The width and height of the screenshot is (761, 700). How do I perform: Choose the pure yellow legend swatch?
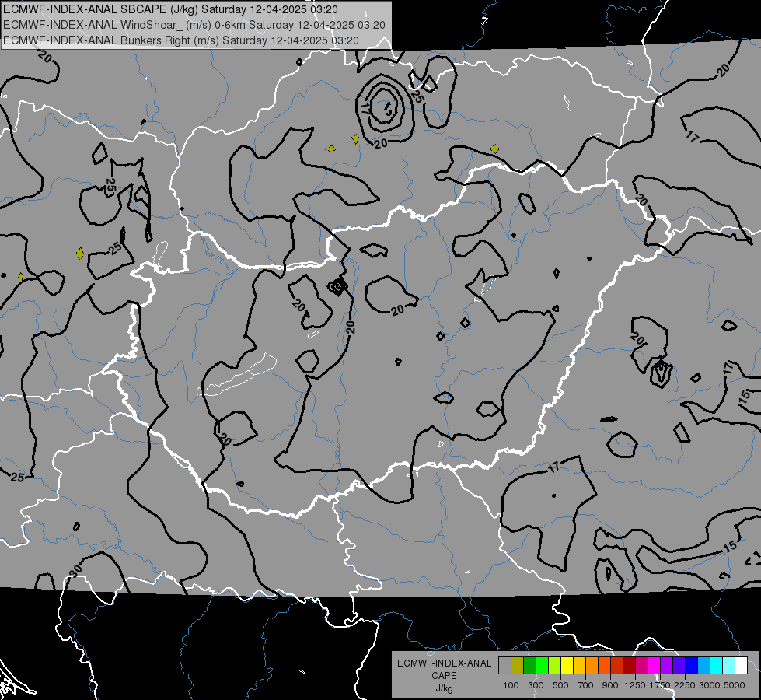click(x=567, y=666)
